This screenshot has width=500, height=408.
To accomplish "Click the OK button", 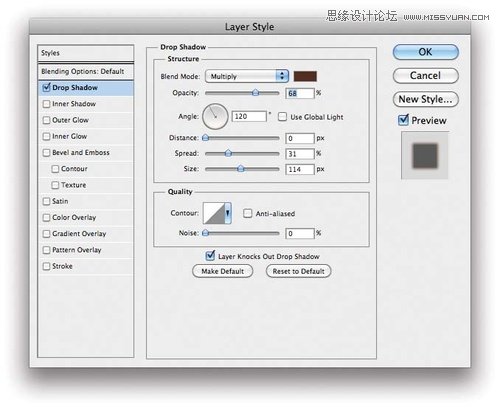I will [426, 52].
